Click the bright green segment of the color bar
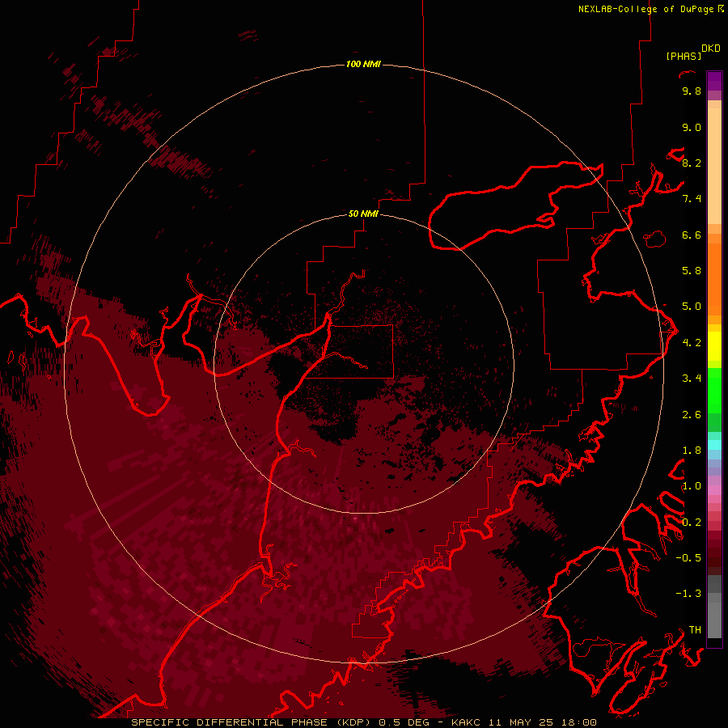Viewport: 728px width, 728px height. (714, 390)
